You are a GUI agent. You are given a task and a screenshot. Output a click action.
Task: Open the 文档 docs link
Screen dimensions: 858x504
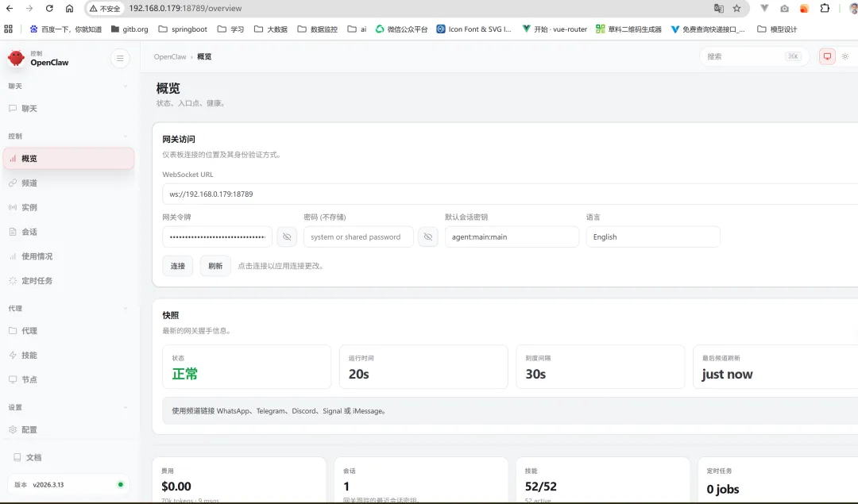[68, 457]
